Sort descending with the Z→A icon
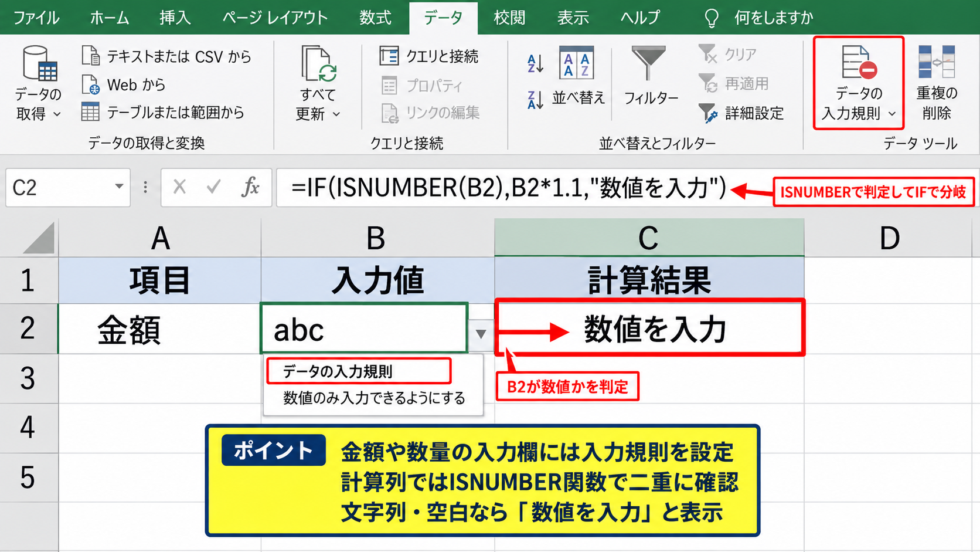 pos(535,100)
